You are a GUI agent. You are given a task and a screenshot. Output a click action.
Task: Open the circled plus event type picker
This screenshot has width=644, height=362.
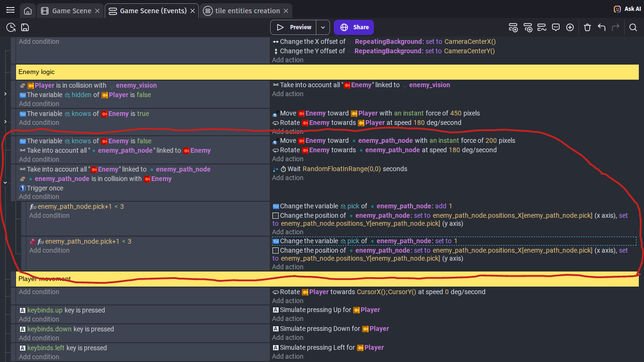click(x=570, y=27)
